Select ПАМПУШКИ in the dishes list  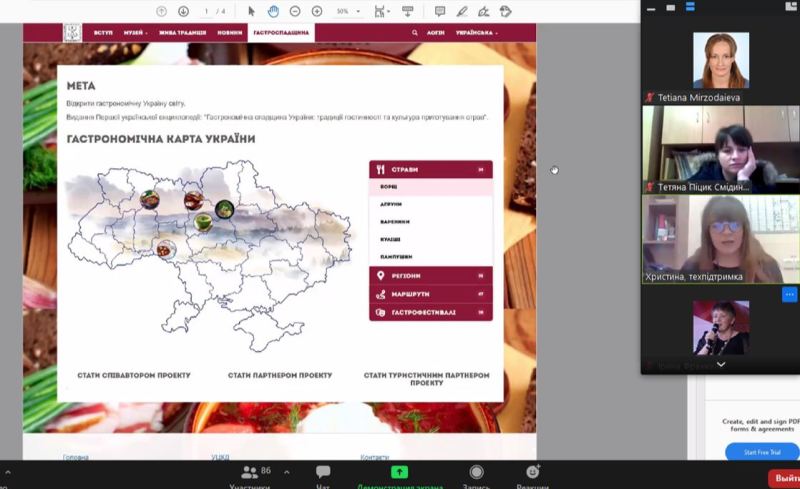(431, 257)
